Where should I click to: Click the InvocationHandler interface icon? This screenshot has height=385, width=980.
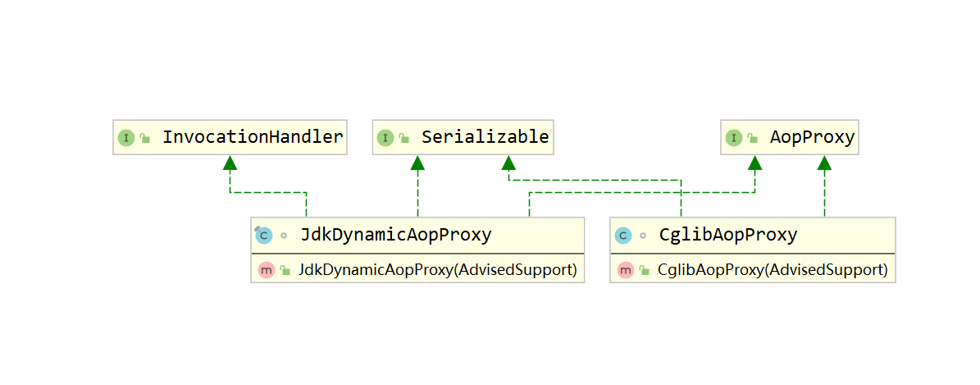(125, 138)
